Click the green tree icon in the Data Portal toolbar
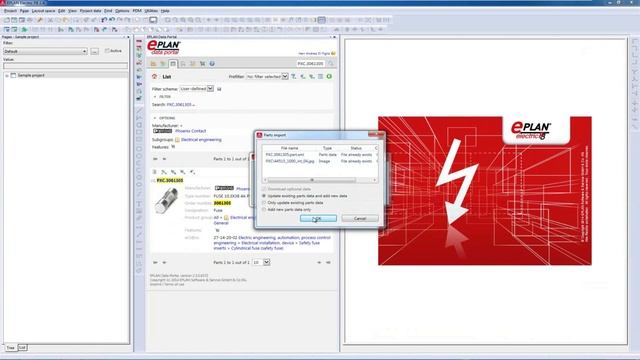This screenshot has width=640, height=360. [x=163, y=64]
